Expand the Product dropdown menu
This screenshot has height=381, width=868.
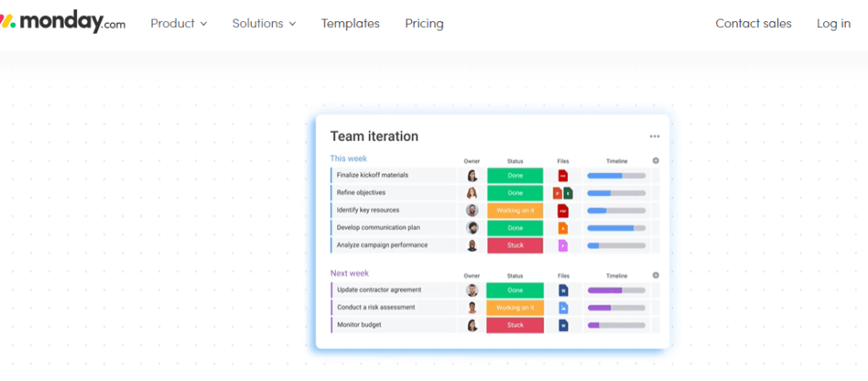coord(179,24)
